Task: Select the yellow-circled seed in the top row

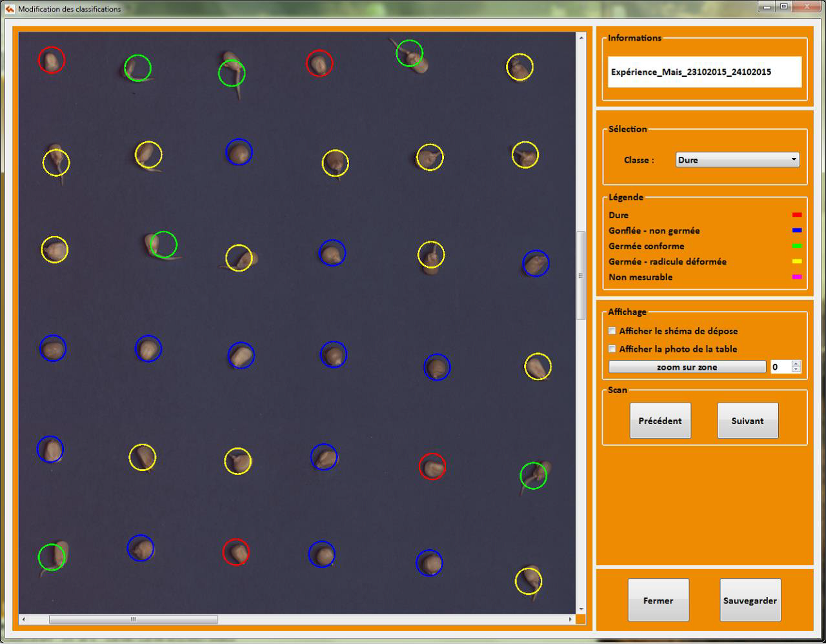Action: pyautogui.click(x=519, y=67)
